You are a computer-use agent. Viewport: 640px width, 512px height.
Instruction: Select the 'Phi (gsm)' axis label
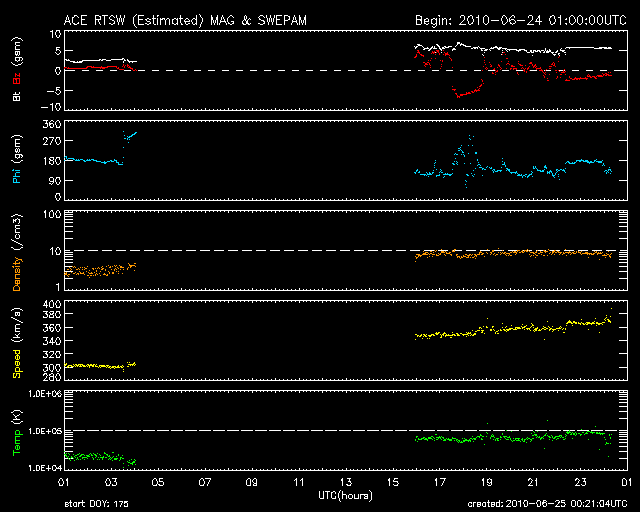tap(17, 159)
